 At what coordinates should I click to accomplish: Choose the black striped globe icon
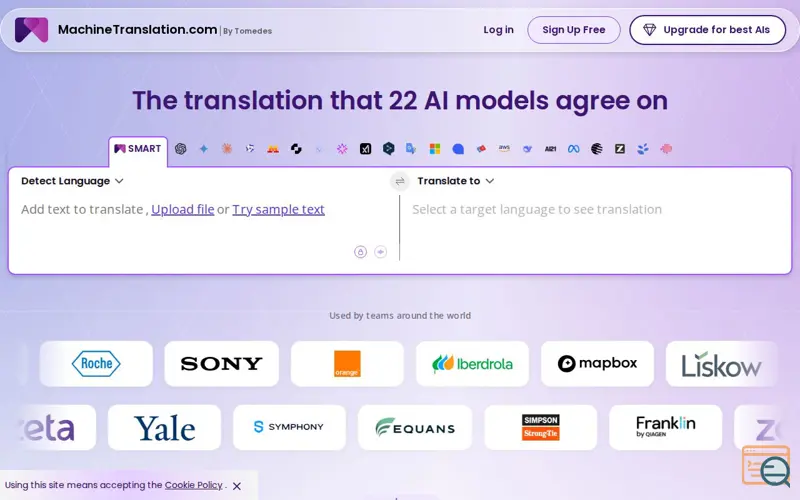597,149
